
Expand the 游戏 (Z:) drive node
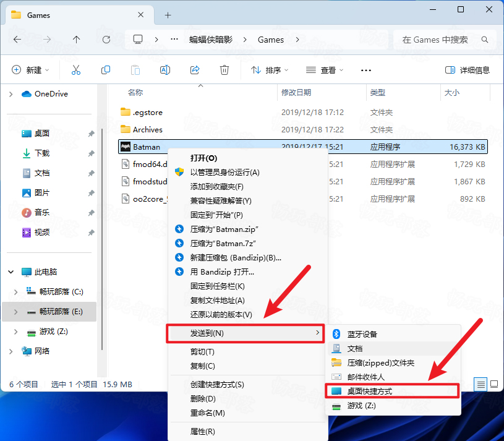click(15, 332)
